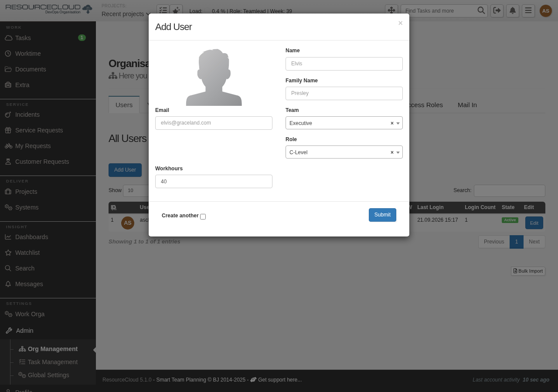Click the Incidents bomb icon
Screen dimensions: 558x392
[8, 115]
